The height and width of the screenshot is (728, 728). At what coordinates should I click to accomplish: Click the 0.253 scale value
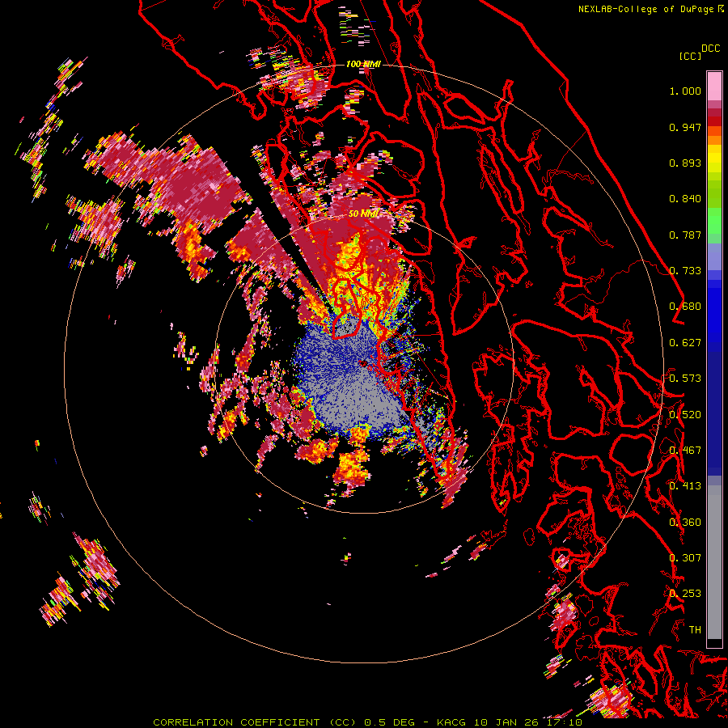[685, 594]
